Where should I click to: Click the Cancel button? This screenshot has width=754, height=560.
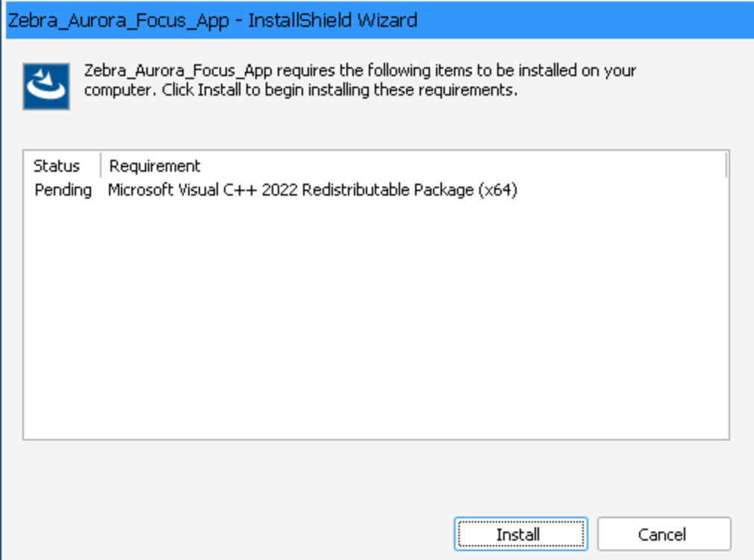click(664, 534)
